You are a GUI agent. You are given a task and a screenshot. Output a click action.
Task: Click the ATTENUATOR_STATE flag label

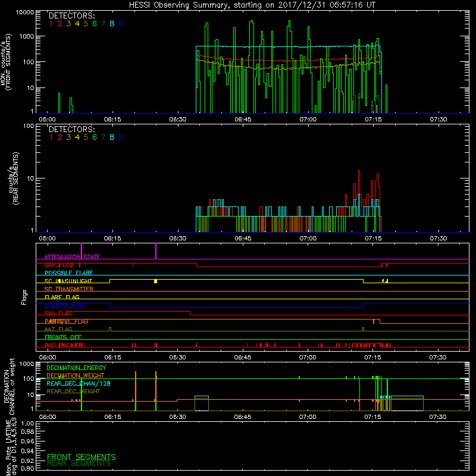click(x=72, y=257)
